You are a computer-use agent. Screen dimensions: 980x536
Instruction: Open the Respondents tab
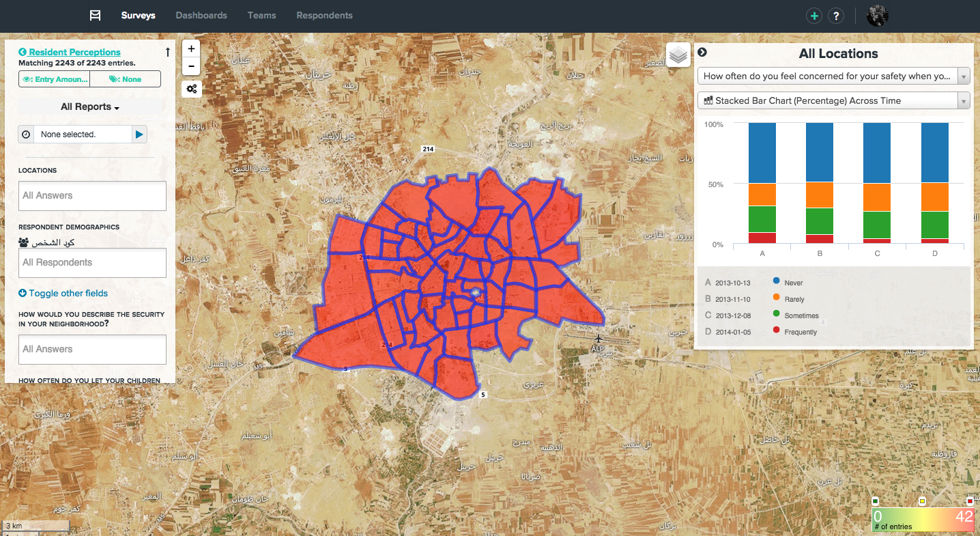click(x=324, y=15)
